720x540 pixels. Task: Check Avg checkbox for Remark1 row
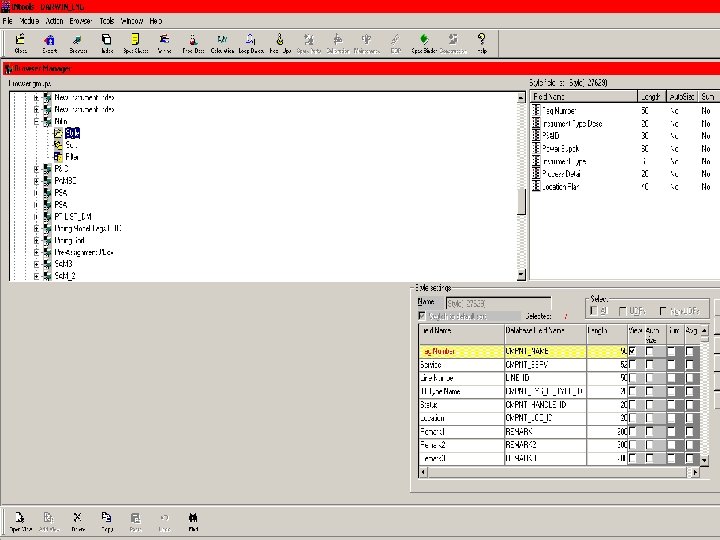click(x=690, y=432)
